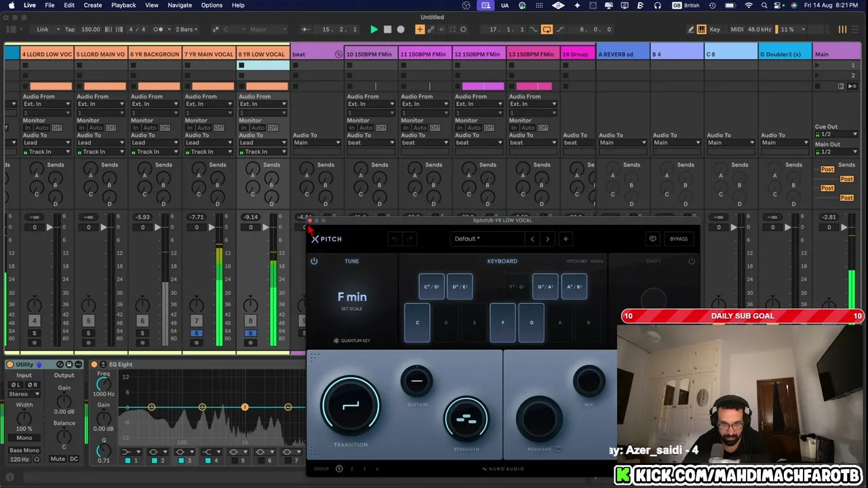
Task: Click the Wi-Fi status icon
Action: pos(749,5)
